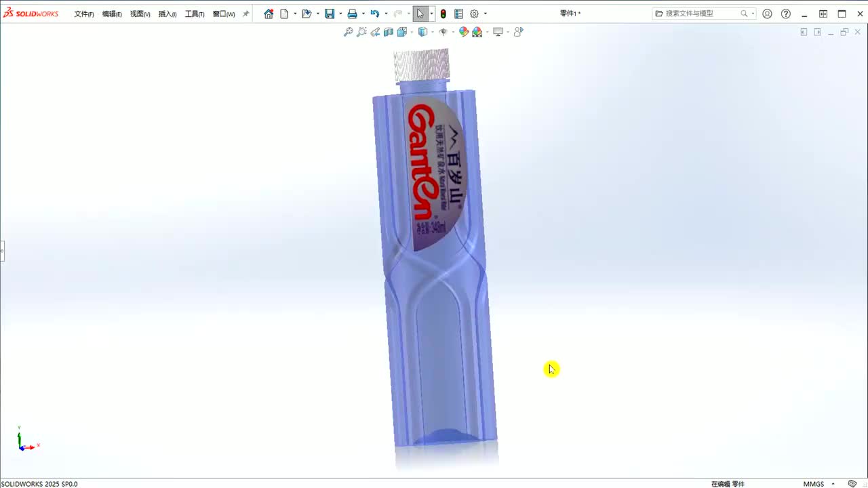Expand the Open file dropdown arrow

pyautogui.click(x=317, y=14)
